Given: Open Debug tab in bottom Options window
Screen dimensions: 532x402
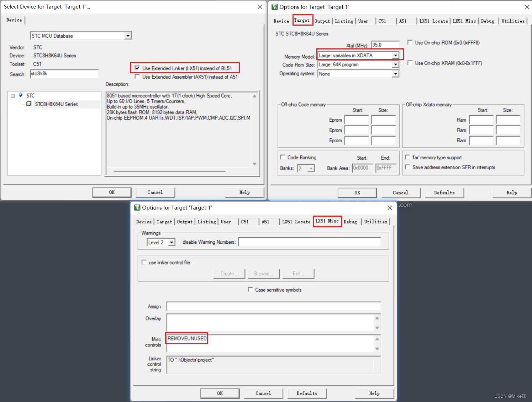Looking at the screenshot, I should pos(350,222).
